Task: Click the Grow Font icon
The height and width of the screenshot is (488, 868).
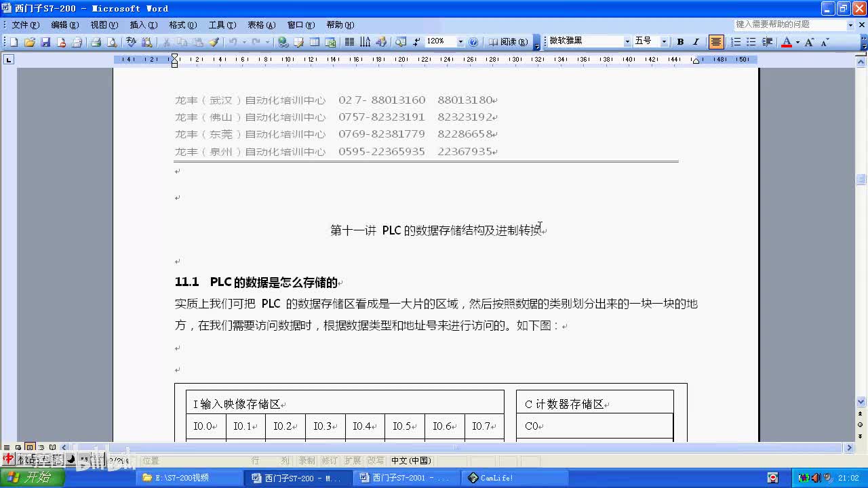Action: (810, 42)
